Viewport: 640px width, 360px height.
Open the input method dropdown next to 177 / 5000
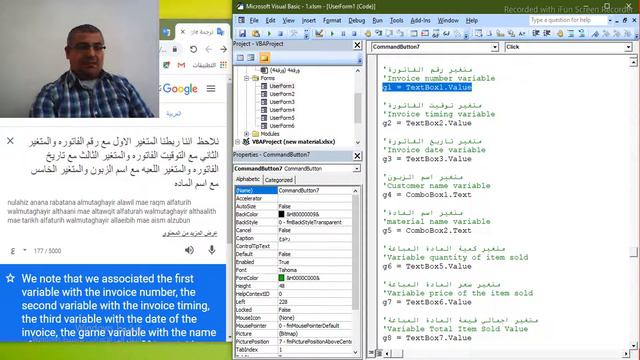coord(24,250)
